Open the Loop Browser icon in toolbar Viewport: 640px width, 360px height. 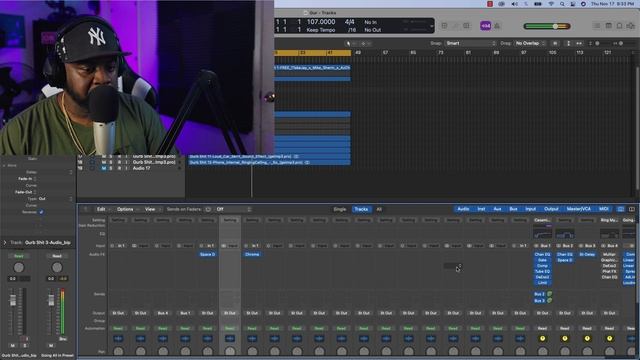(x=620, y=26)
